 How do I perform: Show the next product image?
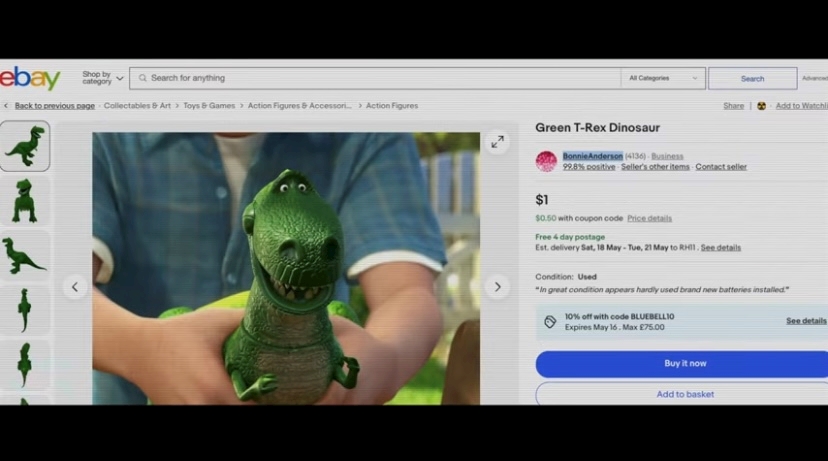[497, 287]
